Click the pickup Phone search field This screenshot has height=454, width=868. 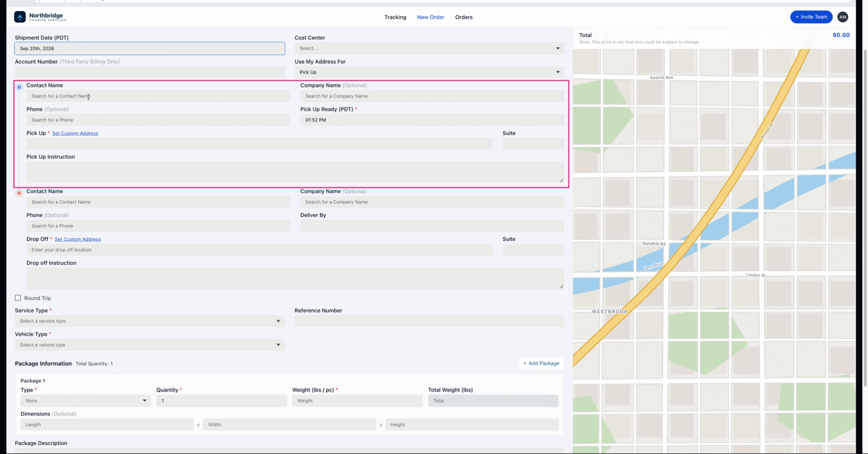click(158, 120)
